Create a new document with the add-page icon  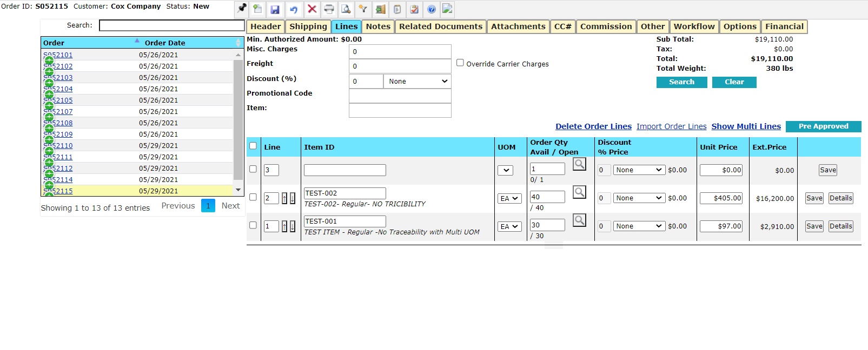258,9
